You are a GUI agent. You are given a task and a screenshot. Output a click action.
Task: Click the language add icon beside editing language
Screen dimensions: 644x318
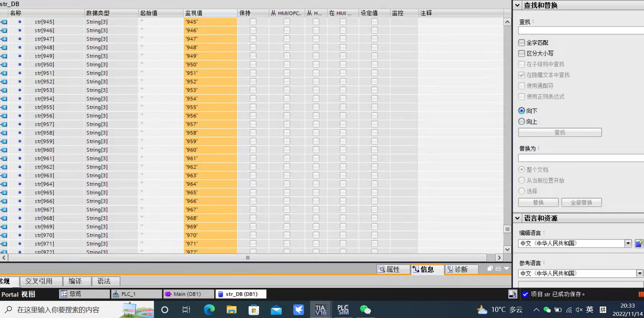tap(639, 244)
